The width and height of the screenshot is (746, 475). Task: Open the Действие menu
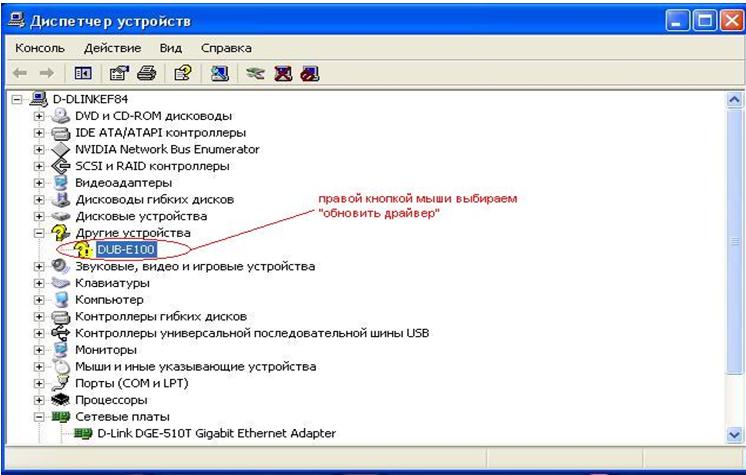pyautogui.click(x=112, y=47)
